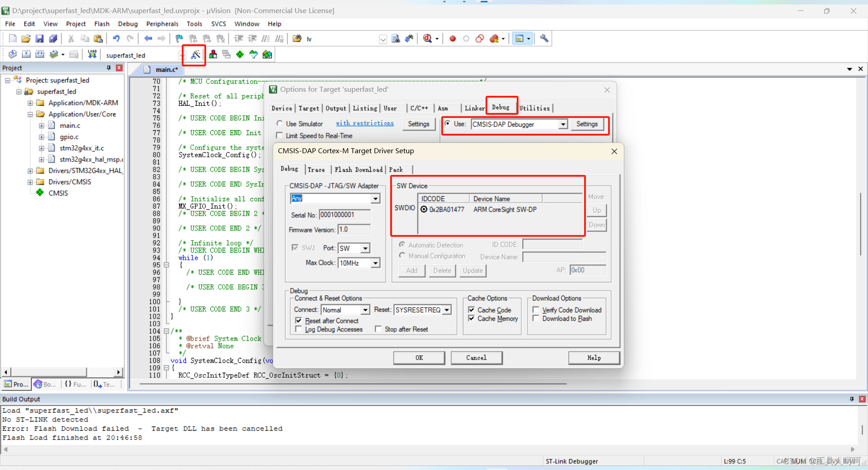Click the File Extensions, Books and Environment icon
868x470 pixels.
point(213,55)
